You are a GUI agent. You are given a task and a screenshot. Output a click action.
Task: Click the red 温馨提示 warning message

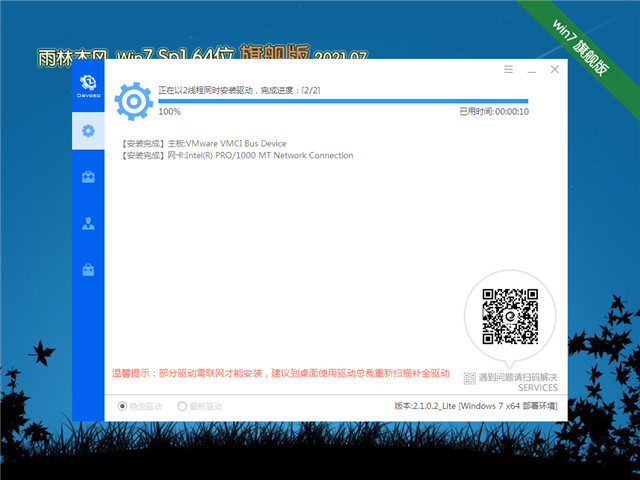[x=280, y=373]
